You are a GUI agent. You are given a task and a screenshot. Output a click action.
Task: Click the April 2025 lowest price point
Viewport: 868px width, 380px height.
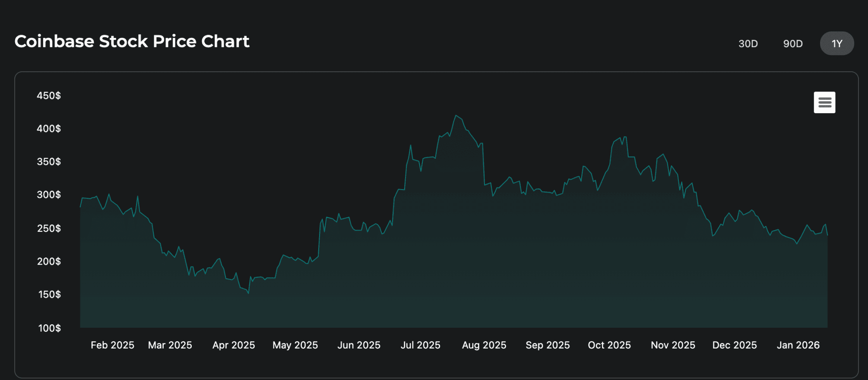tap(248, 294)
